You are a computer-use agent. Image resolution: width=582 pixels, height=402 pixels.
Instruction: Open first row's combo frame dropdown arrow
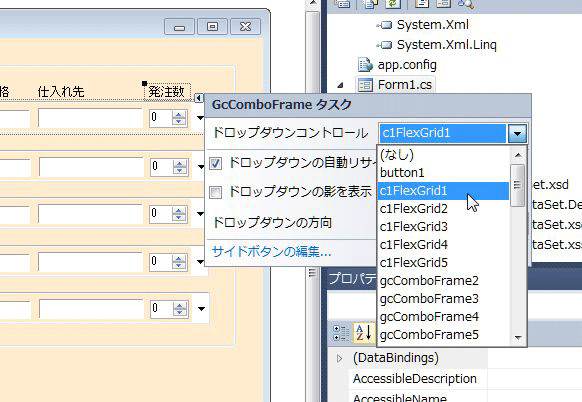[200, 118]
